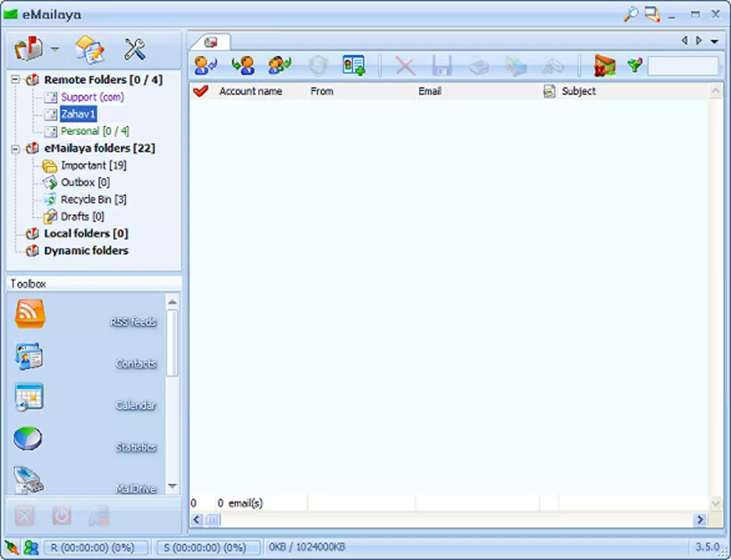Click the magnifier search icon in title bar
Screen dimensions: 731x560
point(630,14)
